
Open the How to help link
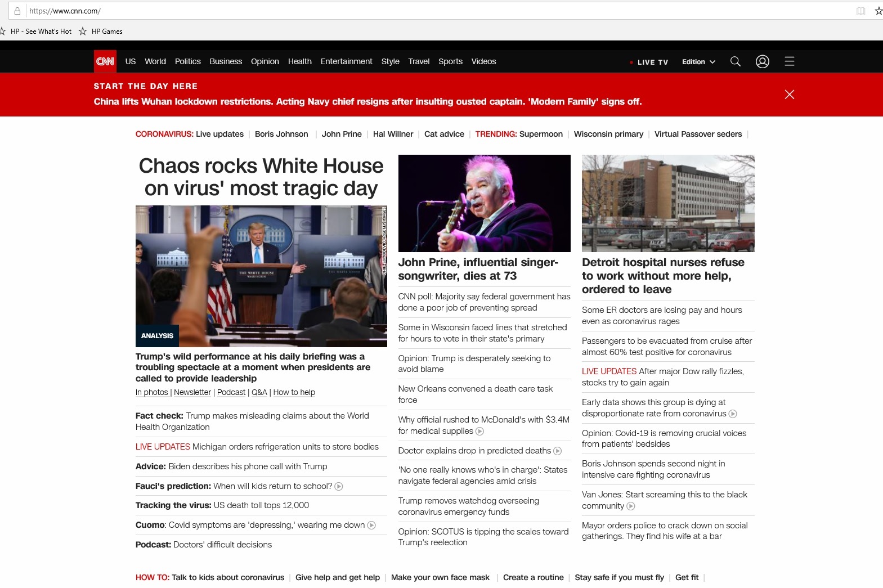[x=294, y=392]
